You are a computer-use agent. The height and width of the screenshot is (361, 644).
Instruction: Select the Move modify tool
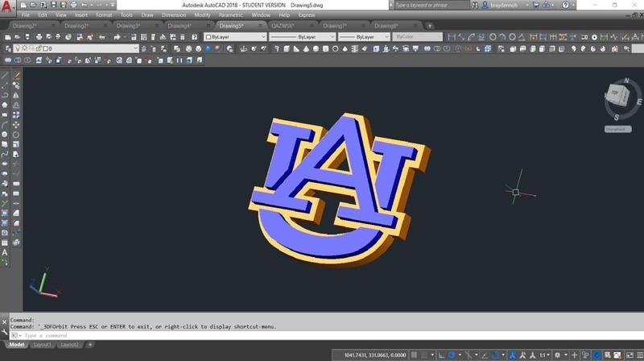tap(15, 125)
